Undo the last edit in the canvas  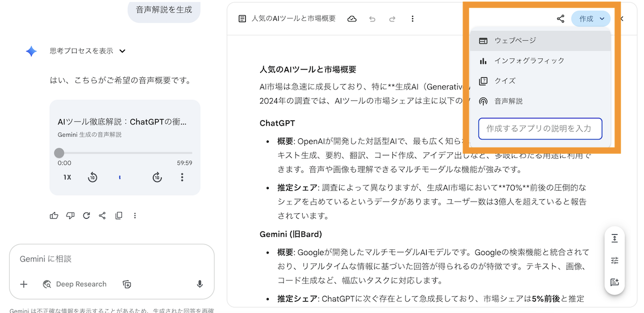[372, 19]
